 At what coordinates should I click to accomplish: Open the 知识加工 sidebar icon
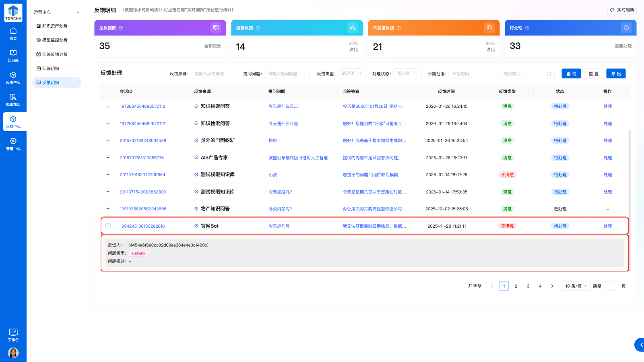(x=13, y=100)
